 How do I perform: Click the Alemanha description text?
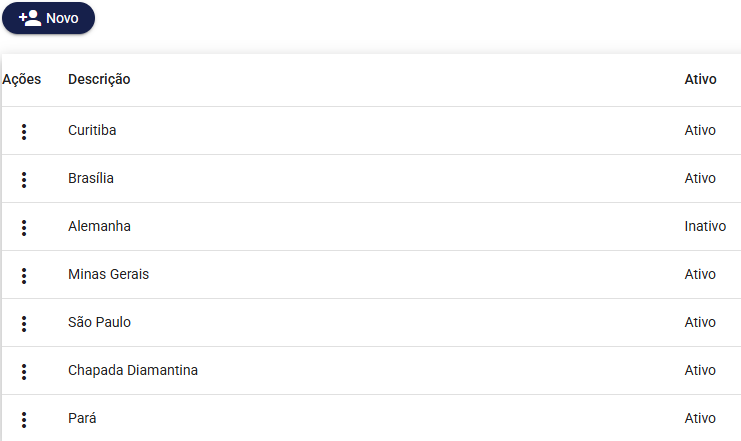pos(99,227)
